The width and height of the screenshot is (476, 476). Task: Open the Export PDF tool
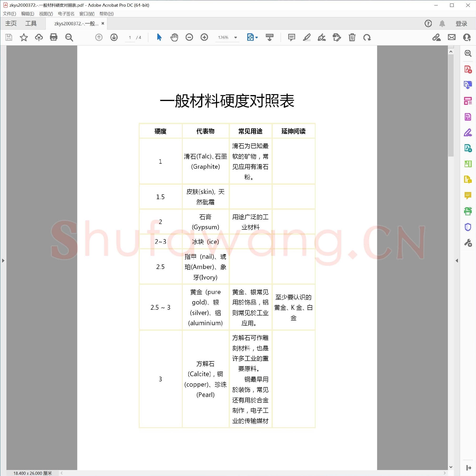[467, 85]
